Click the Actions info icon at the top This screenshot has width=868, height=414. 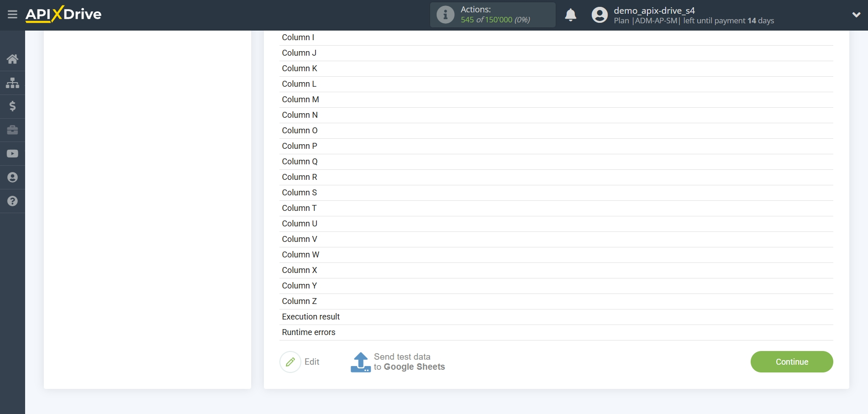tap(445, 14)
